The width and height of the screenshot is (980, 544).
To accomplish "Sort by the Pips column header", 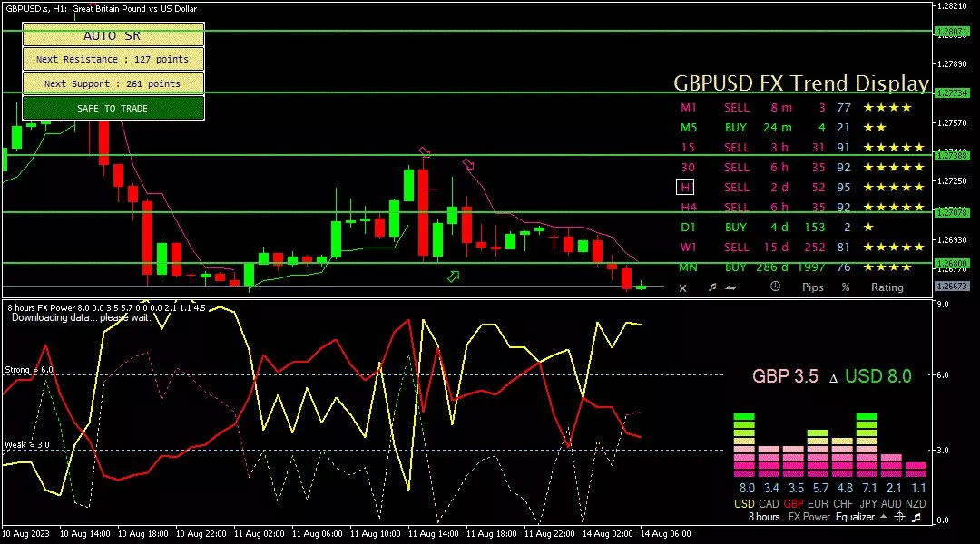I will (x=812, y=287).
